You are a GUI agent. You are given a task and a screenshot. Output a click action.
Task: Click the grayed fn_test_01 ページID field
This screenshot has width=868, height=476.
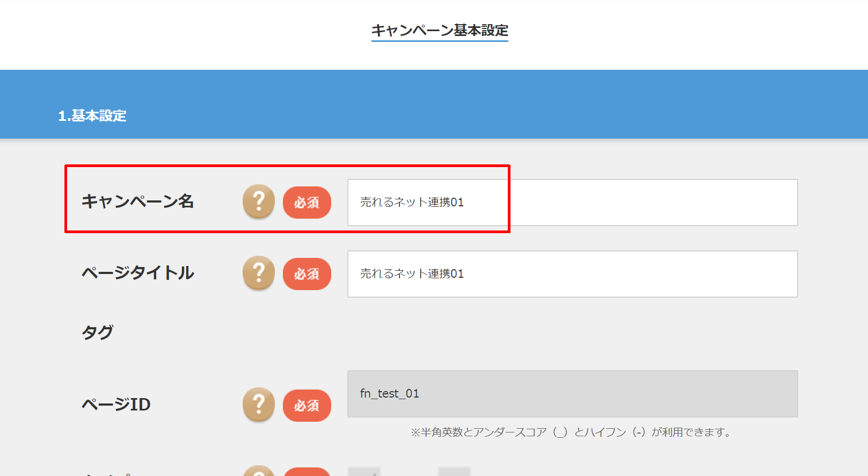(x=572, y=394)
